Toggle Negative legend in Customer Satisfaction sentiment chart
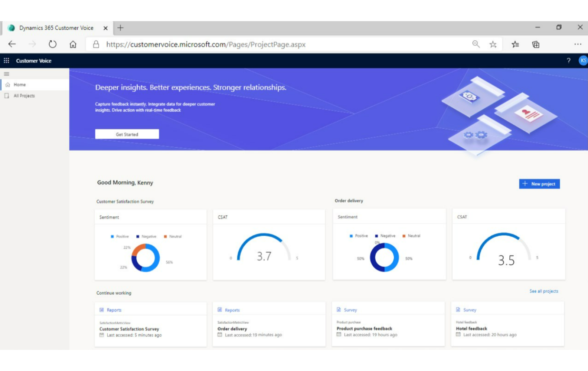 [146, 236]
